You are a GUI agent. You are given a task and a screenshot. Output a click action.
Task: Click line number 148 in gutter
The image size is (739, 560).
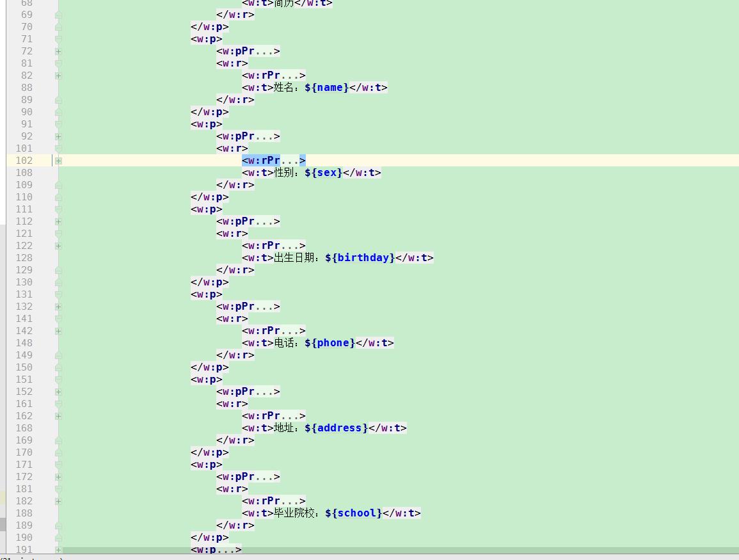(x=24, y=343)
